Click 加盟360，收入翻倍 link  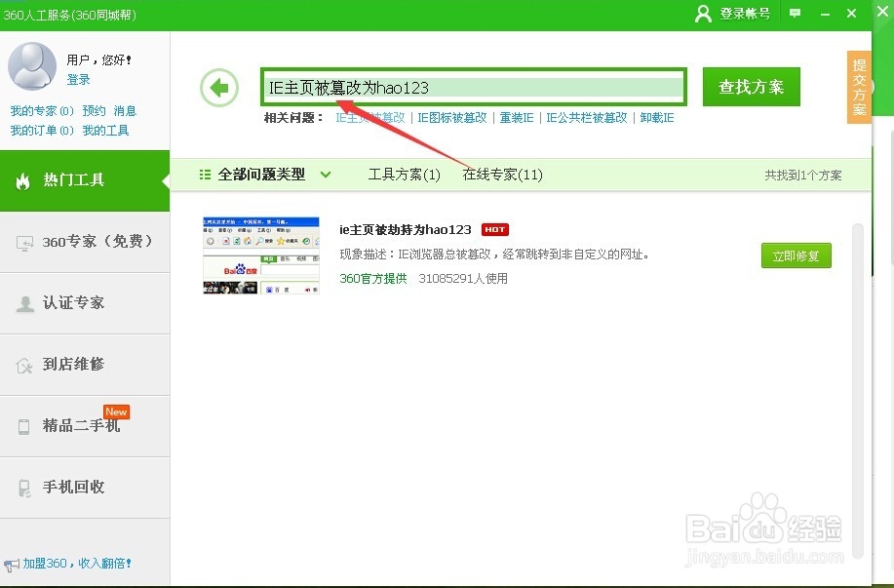[x=77, y=564]
